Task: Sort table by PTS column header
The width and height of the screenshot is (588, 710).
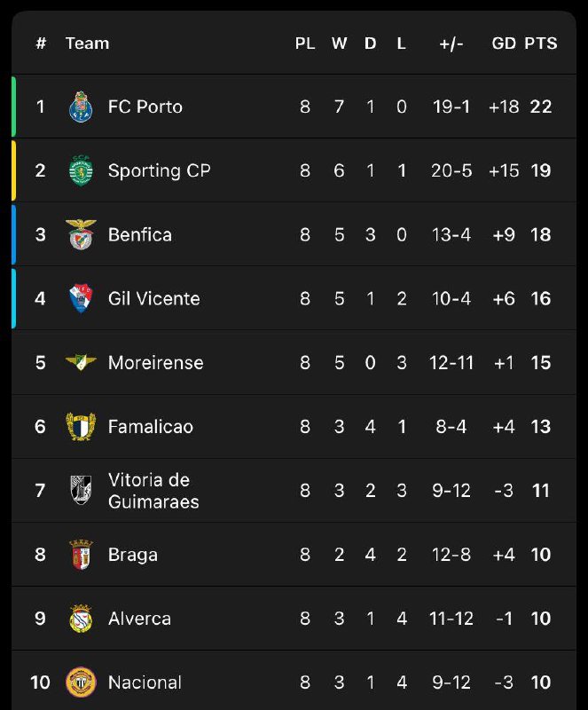Action: pyautogui.click(x=540, y=43)
